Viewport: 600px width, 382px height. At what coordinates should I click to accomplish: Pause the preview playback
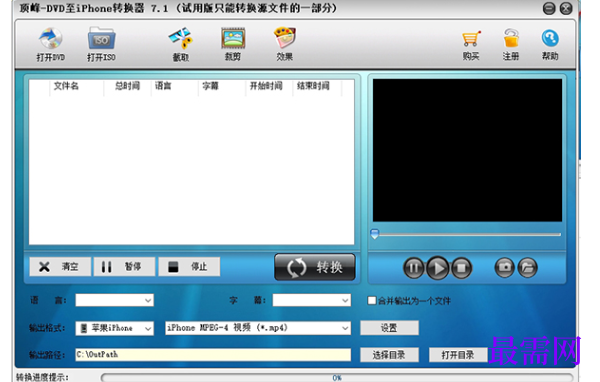click(x=414, y=268)
